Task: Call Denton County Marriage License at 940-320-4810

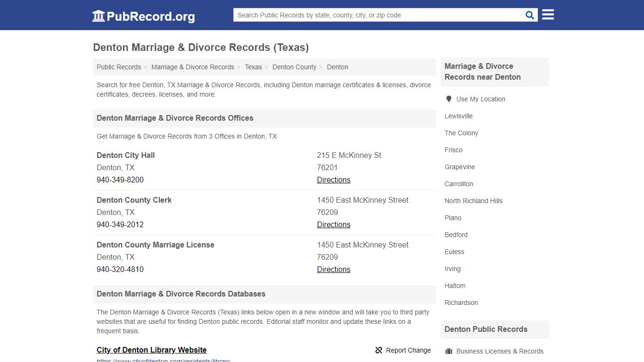Action: 120,269
